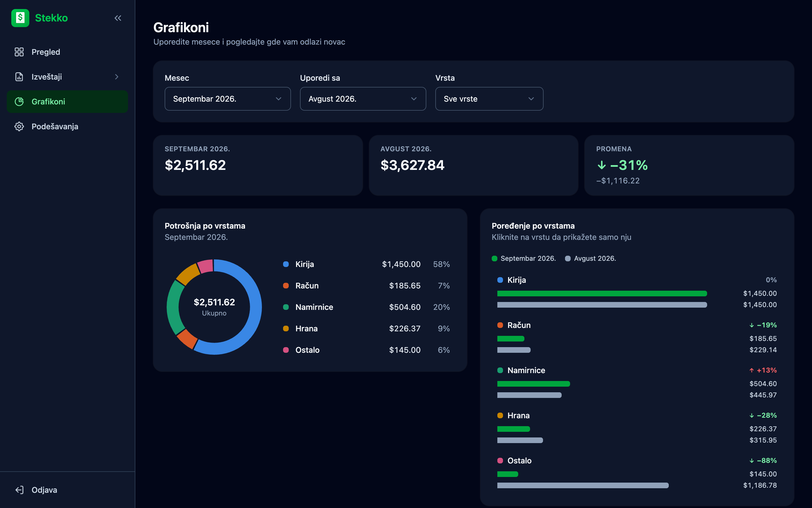The image size is (812, 508).
Task: Click the orange Račun swatch in donut legend
Action: (286, 286)
